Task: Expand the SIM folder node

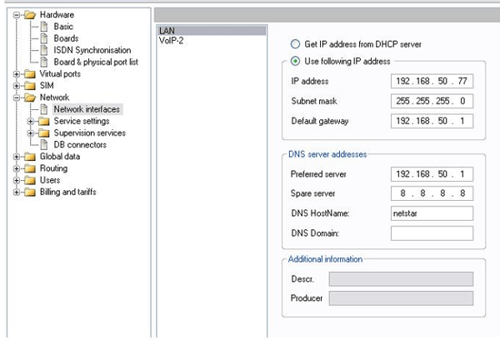Action: point(16,86)
